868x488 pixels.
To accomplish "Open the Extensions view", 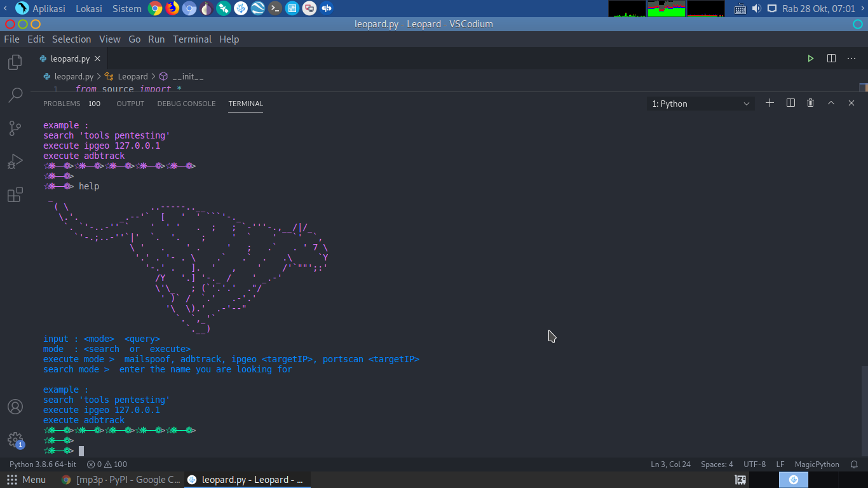I will 15,194.
